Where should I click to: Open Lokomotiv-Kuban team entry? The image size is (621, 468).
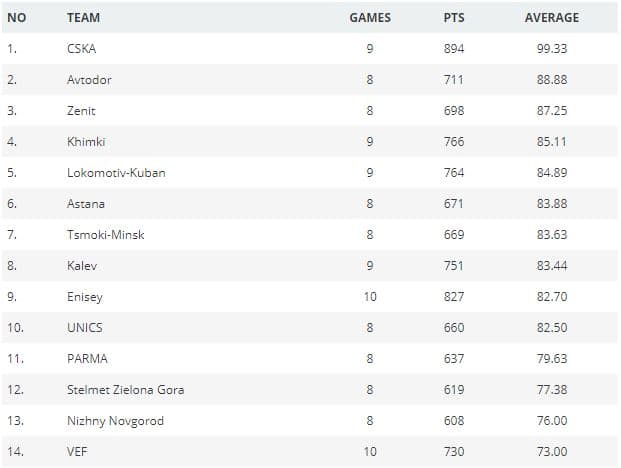(x=116, y=172)
